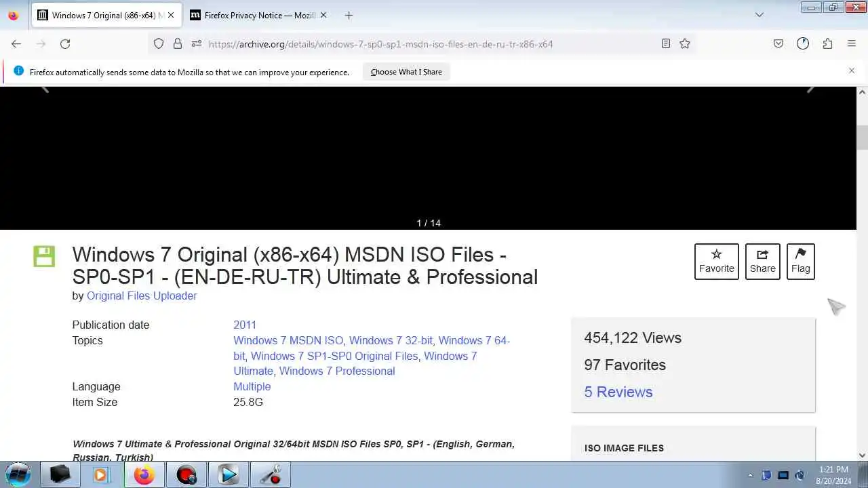Click the Action Center flag tray icon

(767, 475)
